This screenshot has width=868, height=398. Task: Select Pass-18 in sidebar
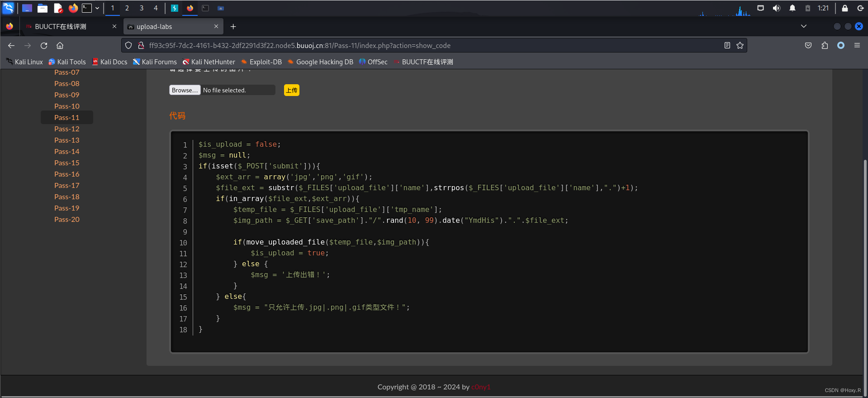pos(67,197)
